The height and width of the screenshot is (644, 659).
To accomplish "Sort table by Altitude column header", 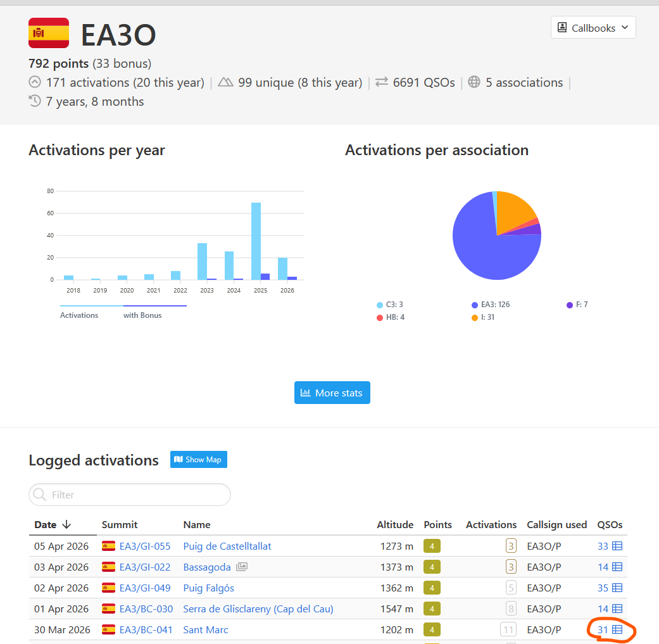I will (x=395, y=524).
